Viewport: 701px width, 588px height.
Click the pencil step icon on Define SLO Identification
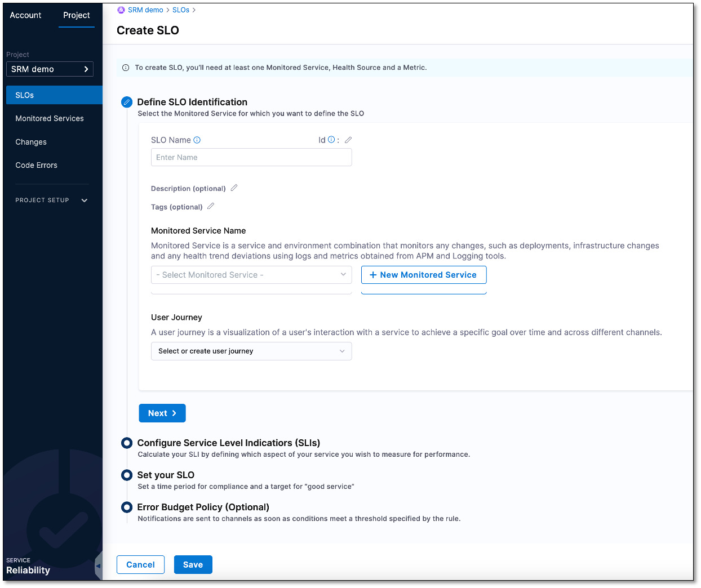126,102
